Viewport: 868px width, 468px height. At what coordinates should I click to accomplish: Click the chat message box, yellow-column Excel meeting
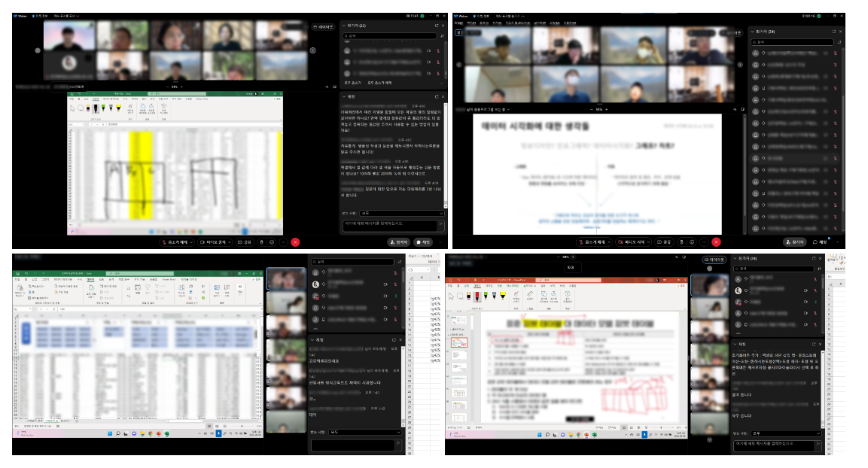[x=390, y=225]
